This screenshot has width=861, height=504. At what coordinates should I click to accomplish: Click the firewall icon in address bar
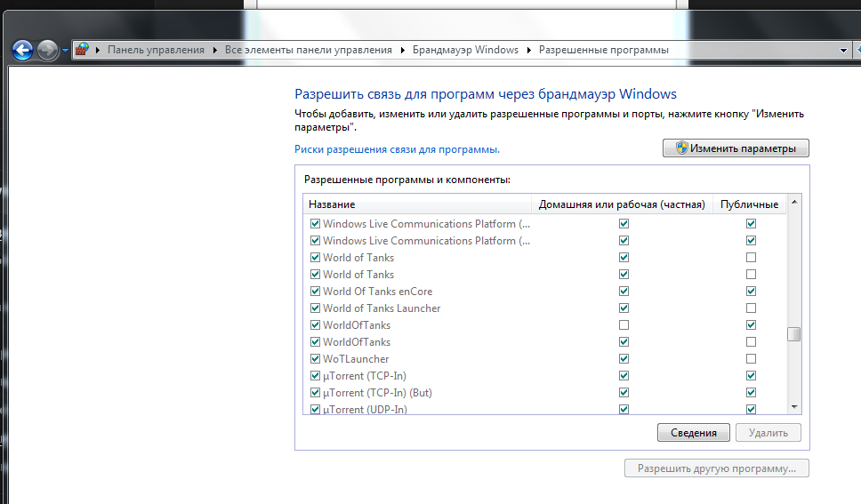[x=82, y=50]
